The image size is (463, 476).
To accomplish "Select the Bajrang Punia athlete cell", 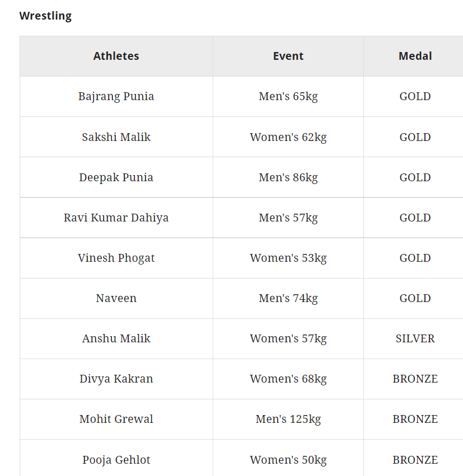I will point(116,96).
